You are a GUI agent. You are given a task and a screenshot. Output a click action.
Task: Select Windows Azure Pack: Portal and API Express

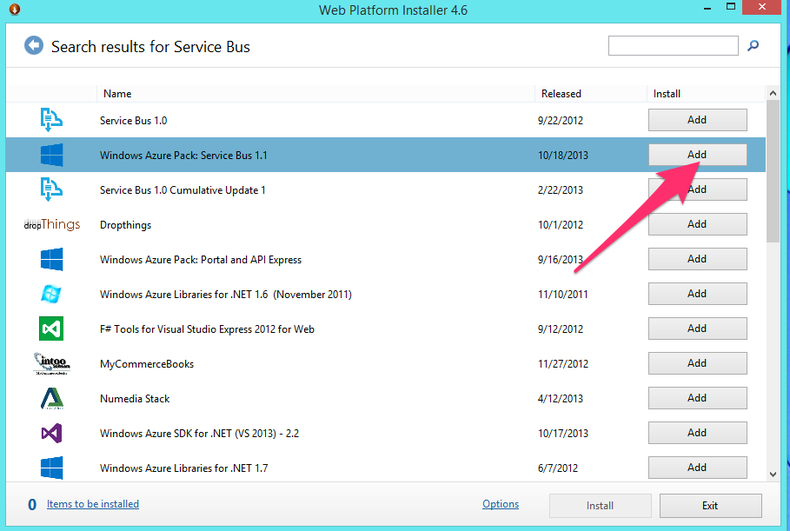[x=201, y=259]
